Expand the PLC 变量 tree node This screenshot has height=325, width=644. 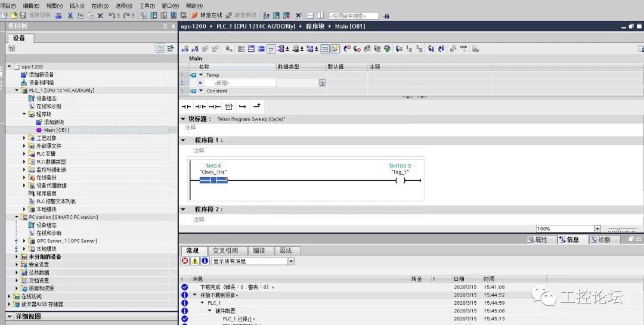point(24,154)
